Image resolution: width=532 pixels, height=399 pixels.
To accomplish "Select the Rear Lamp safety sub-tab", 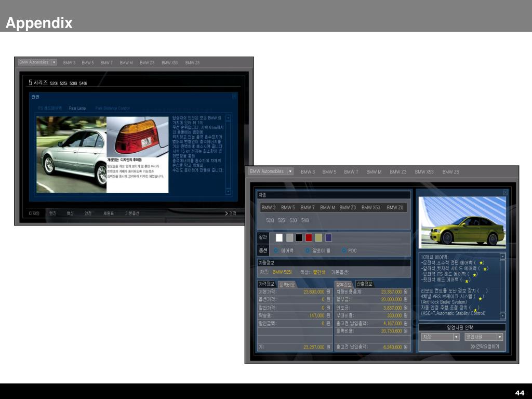I will 77,108.
